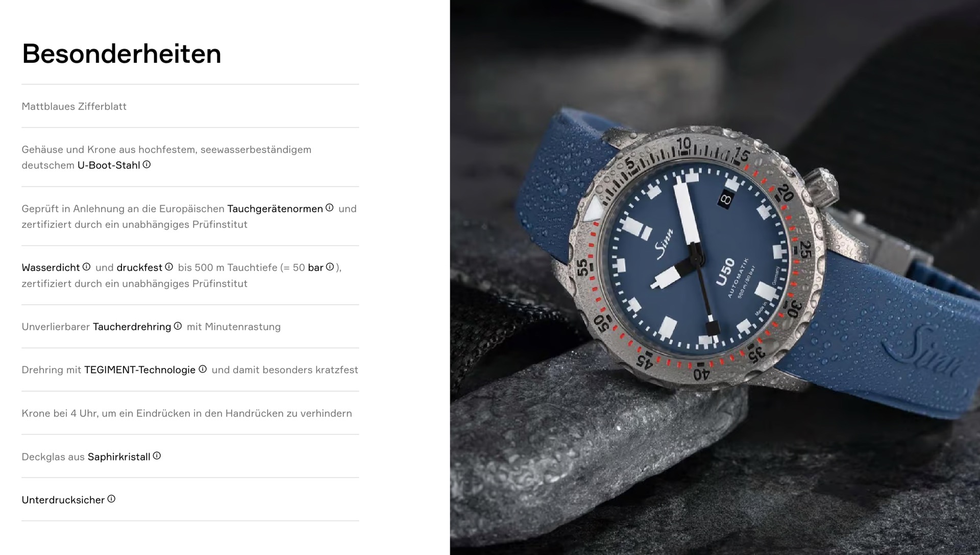This screenshot has height=555, width=980.
Task: Open the info icon beside Tauchgerätenormen
Action: click(329, 208)
